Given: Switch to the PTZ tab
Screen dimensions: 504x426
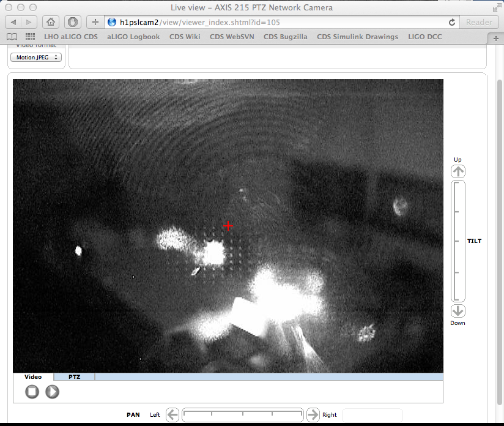Looking at the screenshot, I should pos(74,377).
